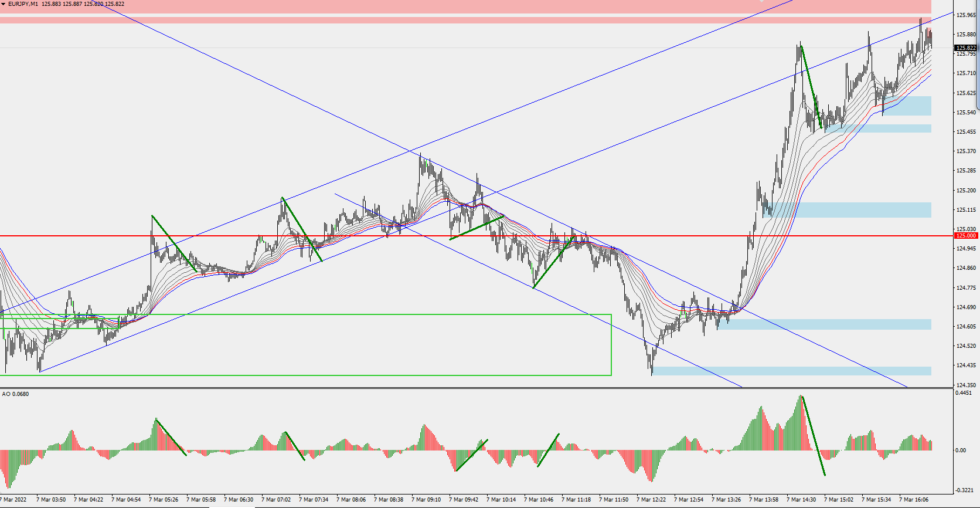This screenshot has height=508, width=980.
Task: Click the 125.710 price scale label
Action: pos(966,73)
